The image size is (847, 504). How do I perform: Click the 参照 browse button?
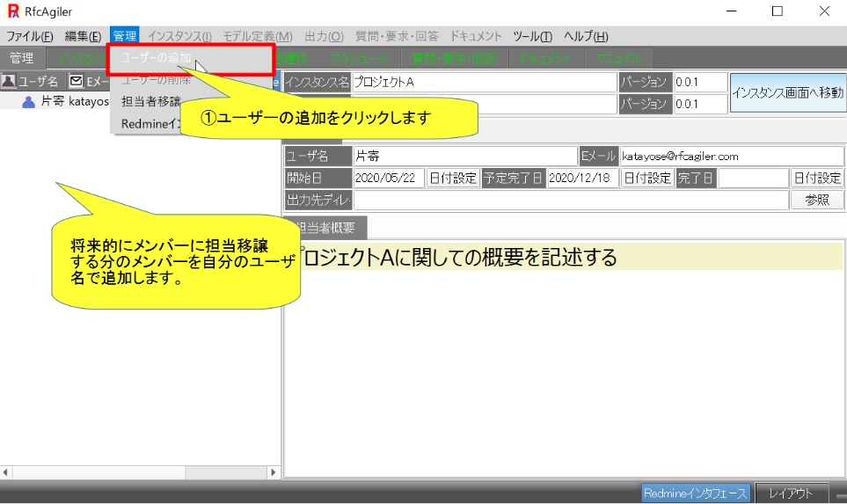[817, 200]
